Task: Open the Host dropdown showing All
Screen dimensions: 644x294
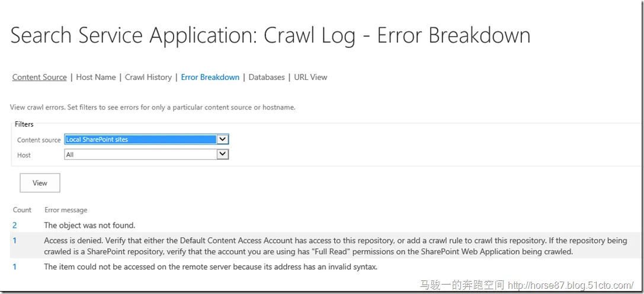Action: 140,154
